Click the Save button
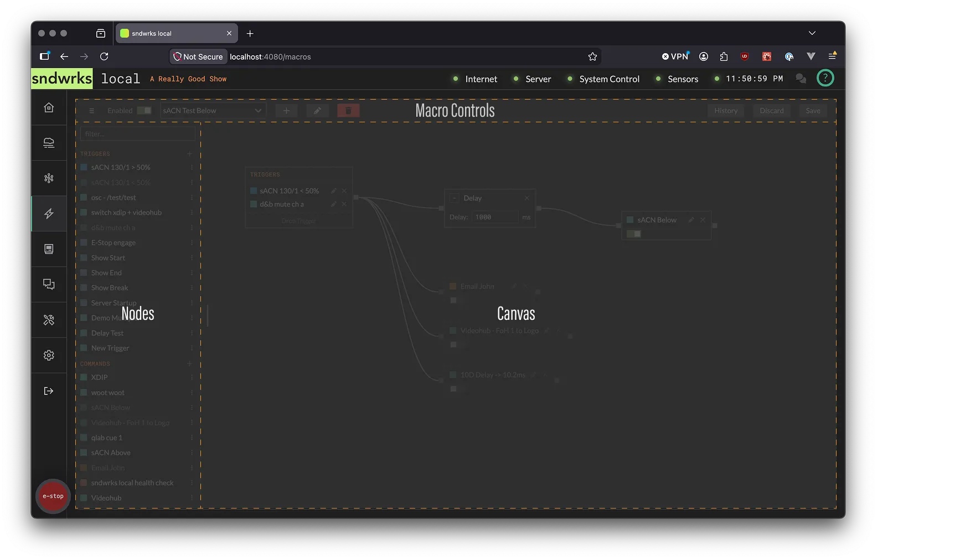This screenshot has width=960, height=560. tap(813, 111)
